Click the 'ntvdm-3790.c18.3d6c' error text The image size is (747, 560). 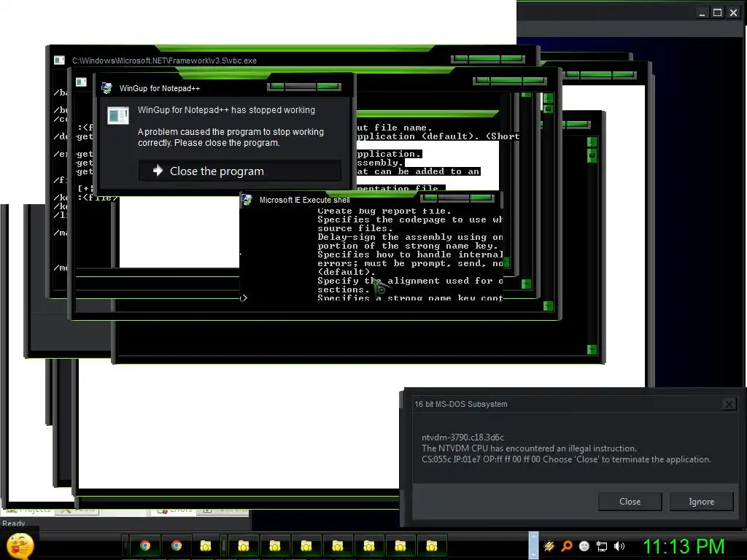(x=462, y=437)
